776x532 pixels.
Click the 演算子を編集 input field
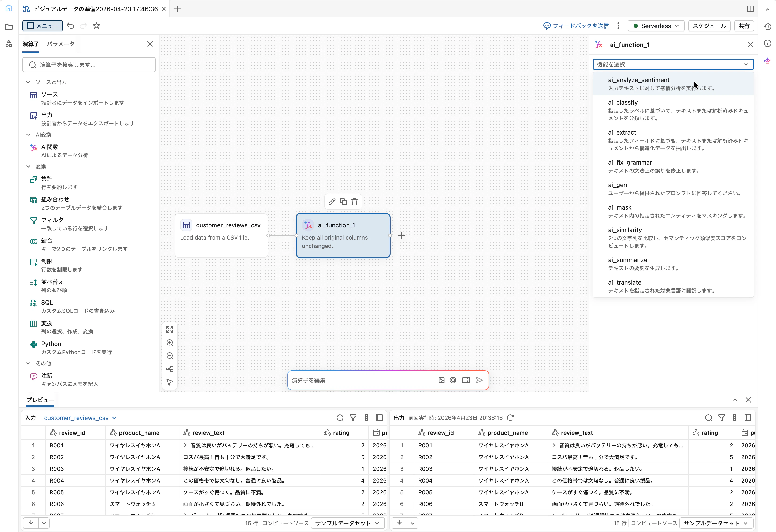coord(361,380)
